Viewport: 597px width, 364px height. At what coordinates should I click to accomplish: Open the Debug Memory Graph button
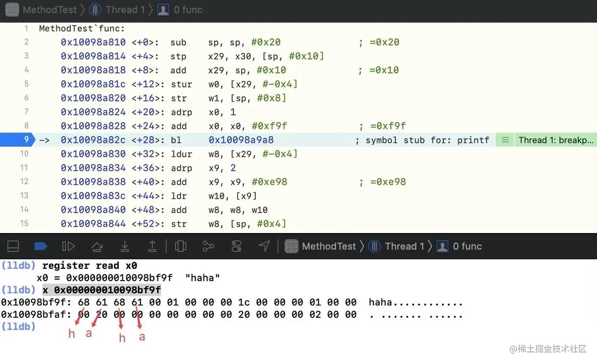tap(208, 247)
